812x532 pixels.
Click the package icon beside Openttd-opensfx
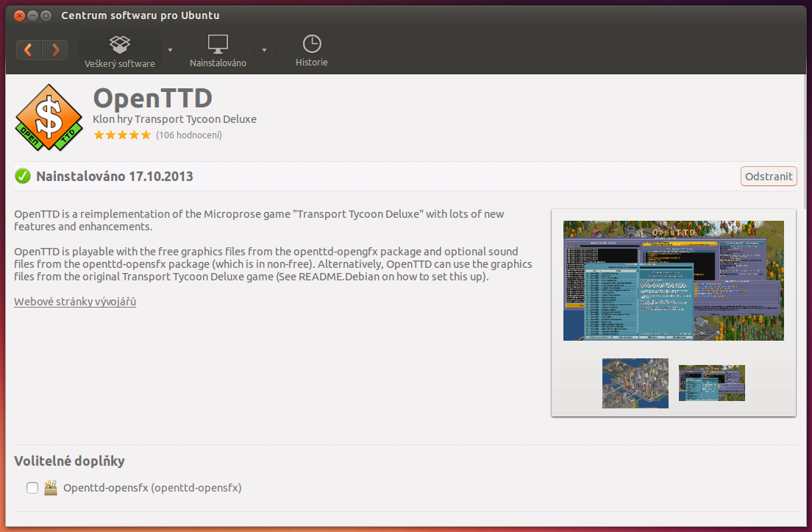click(x=51, y=487)
